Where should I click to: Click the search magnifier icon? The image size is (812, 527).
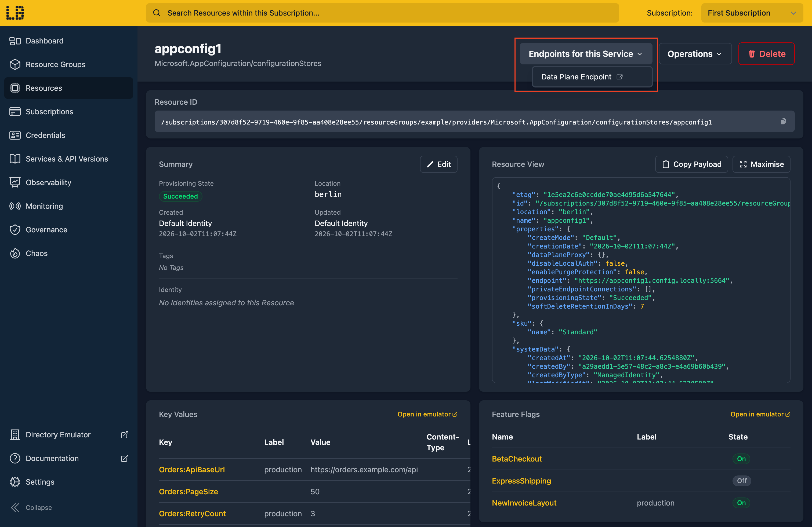[157, 13]
